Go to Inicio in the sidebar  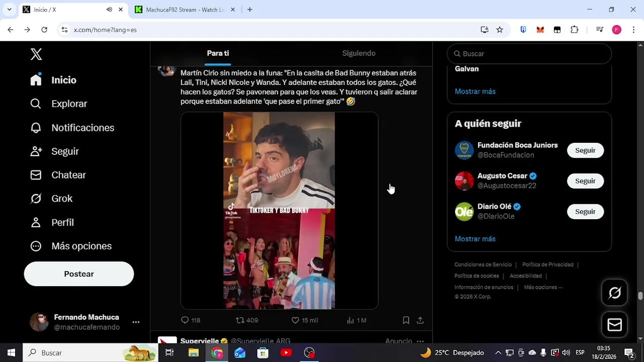[53, 80]
